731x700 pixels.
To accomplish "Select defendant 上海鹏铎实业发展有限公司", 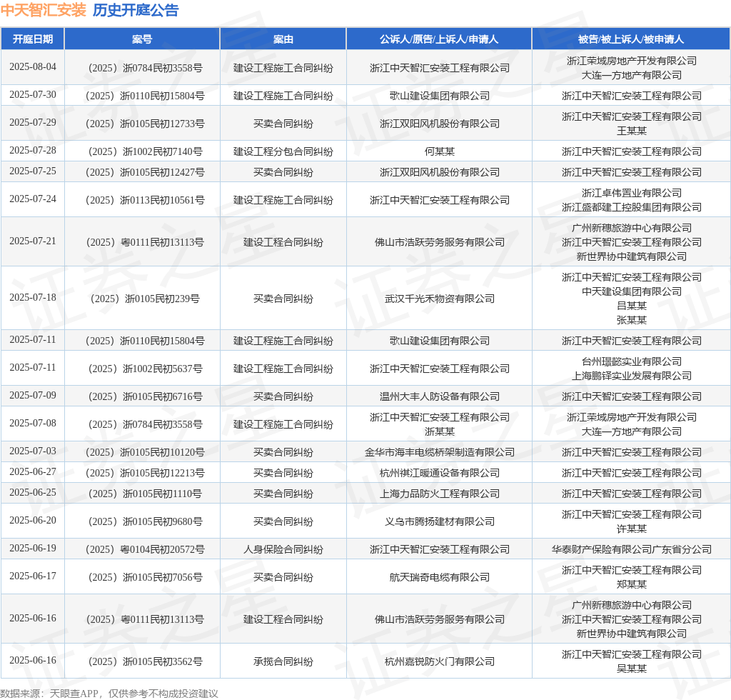I will coord(631,376).
